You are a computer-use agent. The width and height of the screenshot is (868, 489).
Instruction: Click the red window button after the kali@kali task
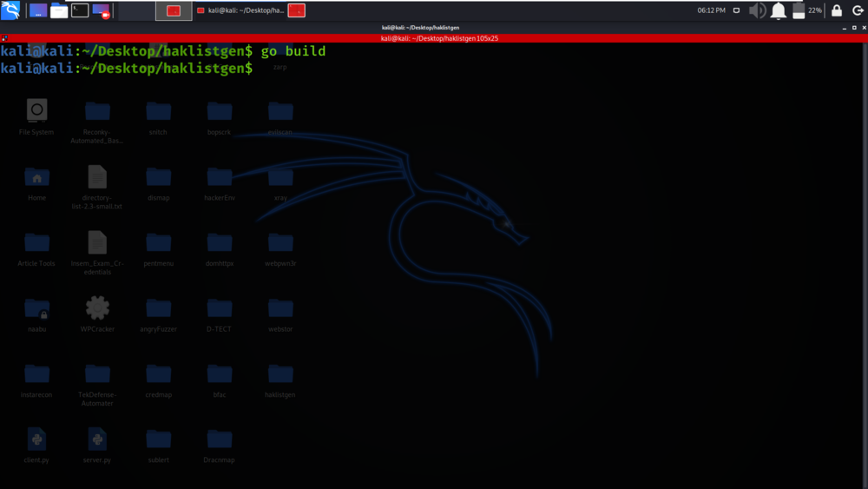[x=297, y=10]
